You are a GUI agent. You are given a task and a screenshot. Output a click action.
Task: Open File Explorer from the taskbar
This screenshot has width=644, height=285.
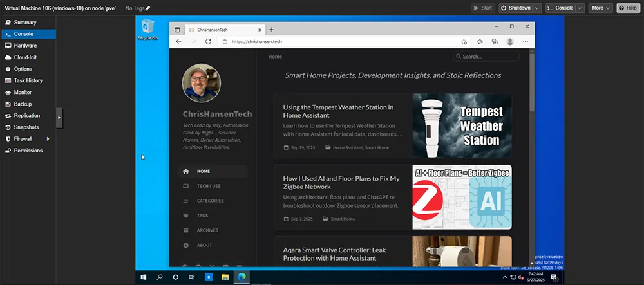[x=225, y=277]
